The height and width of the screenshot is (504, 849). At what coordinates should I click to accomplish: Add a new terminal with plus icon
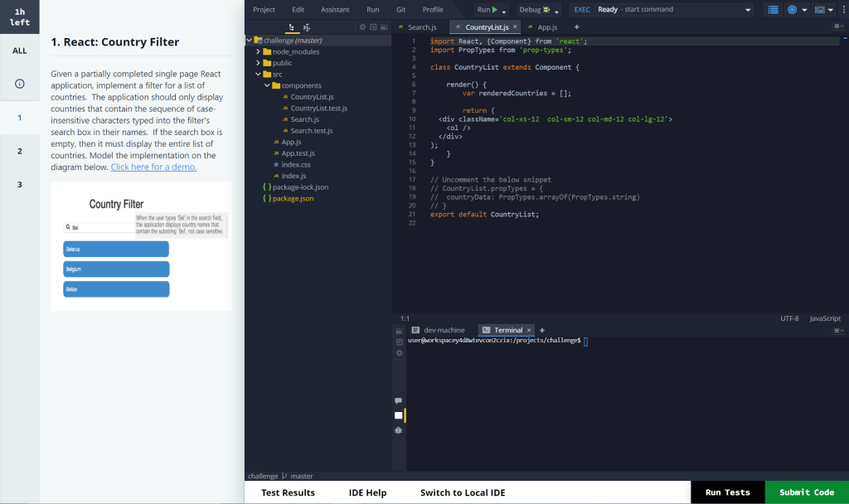click(x=541, y=330)
